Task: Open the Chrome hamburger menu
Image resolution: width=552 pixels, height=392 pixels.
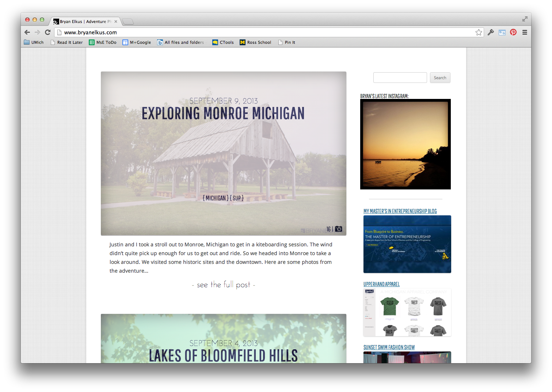Action: (x=525, y=32)
